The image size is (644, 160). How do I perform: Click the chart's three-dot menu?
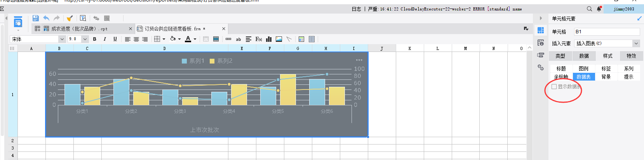[359, 60]
